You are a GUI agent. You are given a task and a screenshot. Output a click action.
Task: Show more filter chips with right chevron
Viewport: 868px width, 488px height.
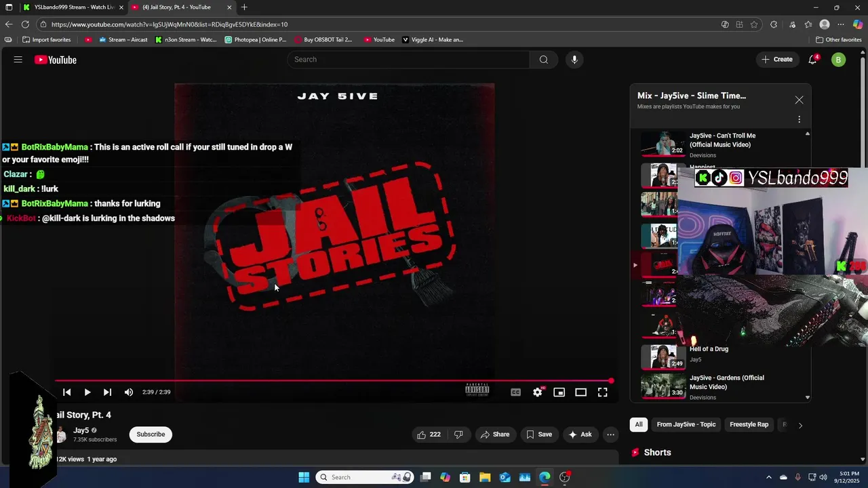point(800,425)
